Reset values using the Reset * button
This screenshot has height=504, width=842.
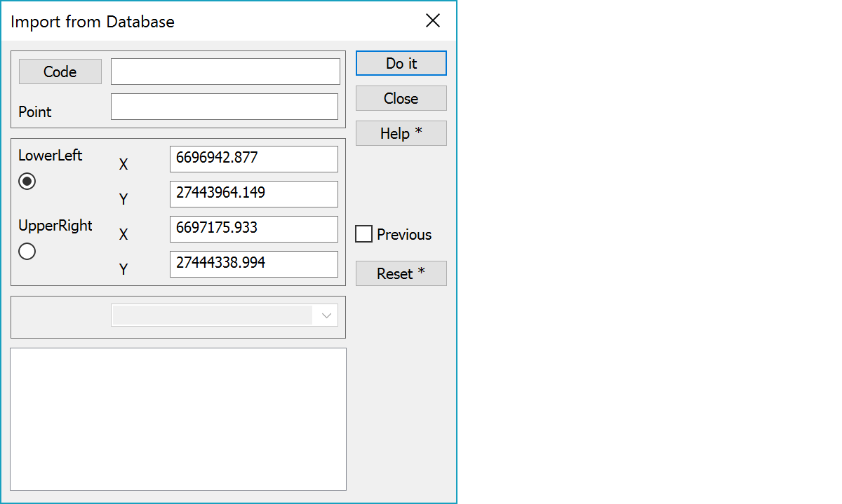(401, 273)
